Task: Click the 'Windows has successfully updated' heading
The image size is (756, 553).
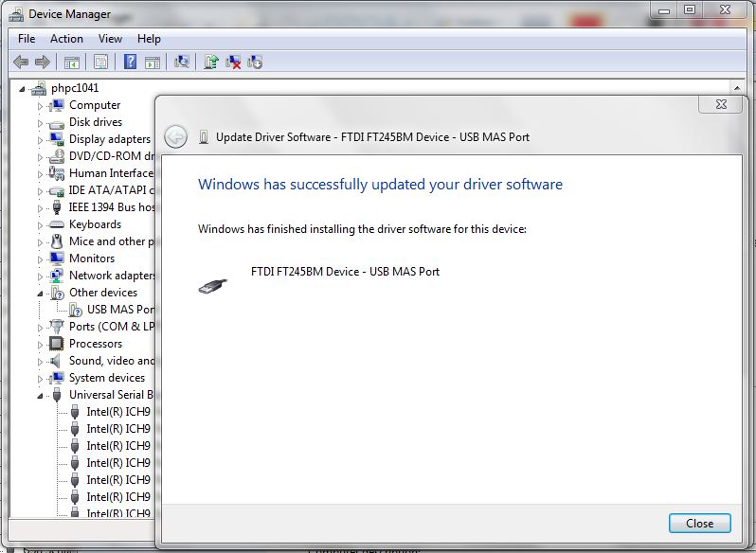Action: (x=381, y=184)
